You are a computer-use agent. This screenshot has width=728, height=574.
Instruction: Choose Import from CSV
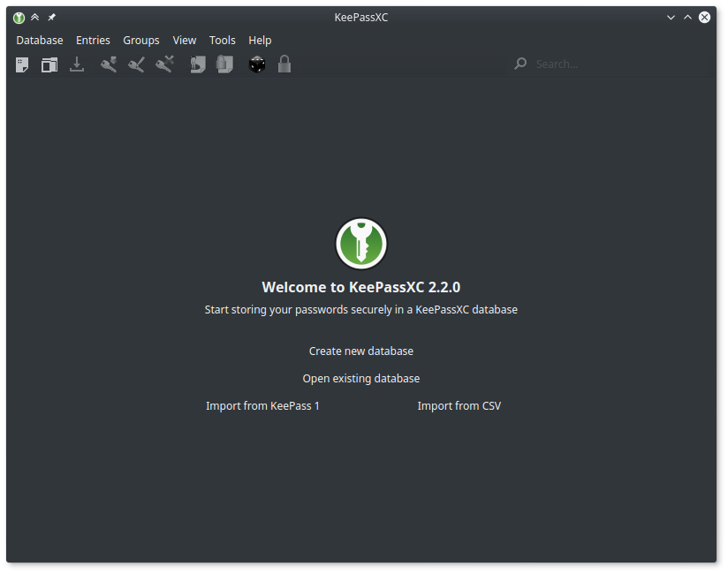(459, 406)
